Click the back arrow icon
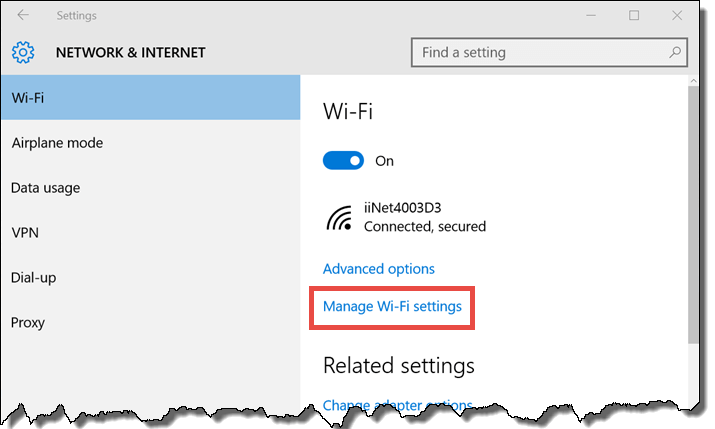 click(x=23, y=15)
